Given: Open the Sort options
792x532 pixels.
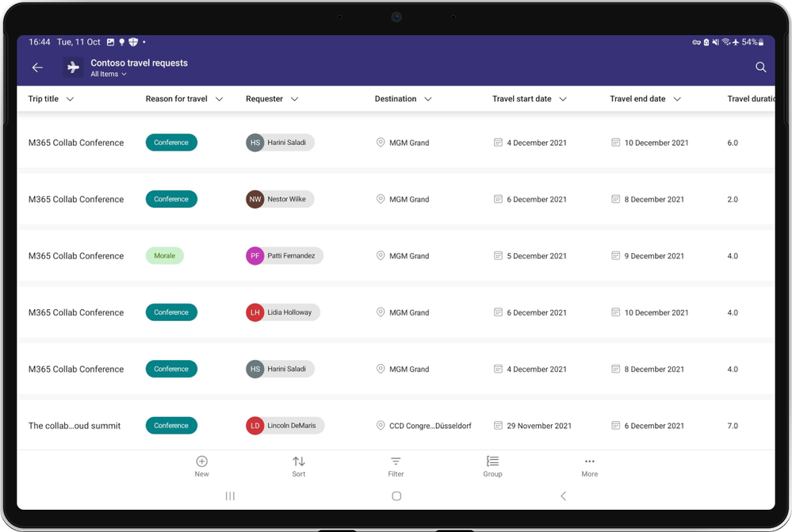Looking at the screenshot, I should tap(299, 466).
